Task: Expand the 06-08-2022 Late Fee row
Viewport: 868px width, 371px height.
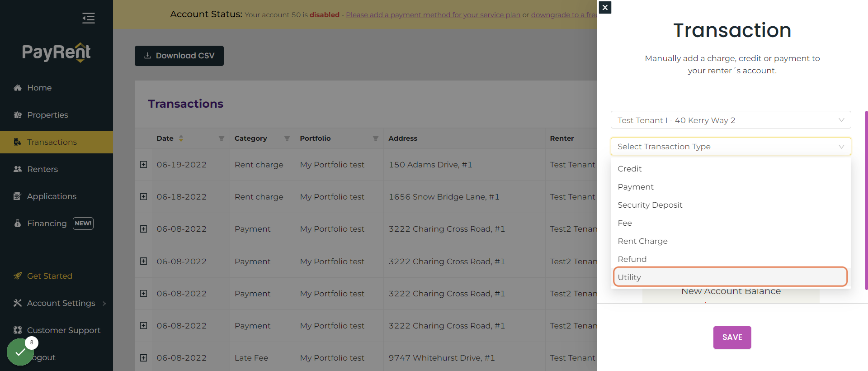Action: pos(144,358)
